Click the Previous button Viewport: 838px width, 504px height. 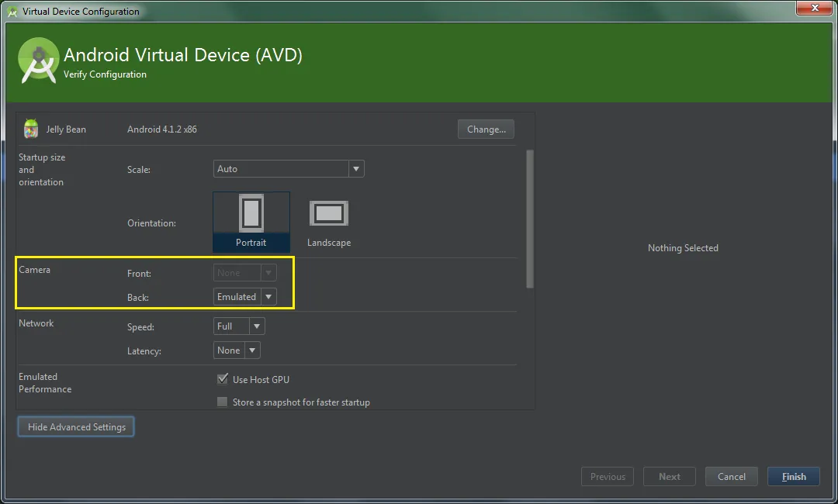[607, 476]
